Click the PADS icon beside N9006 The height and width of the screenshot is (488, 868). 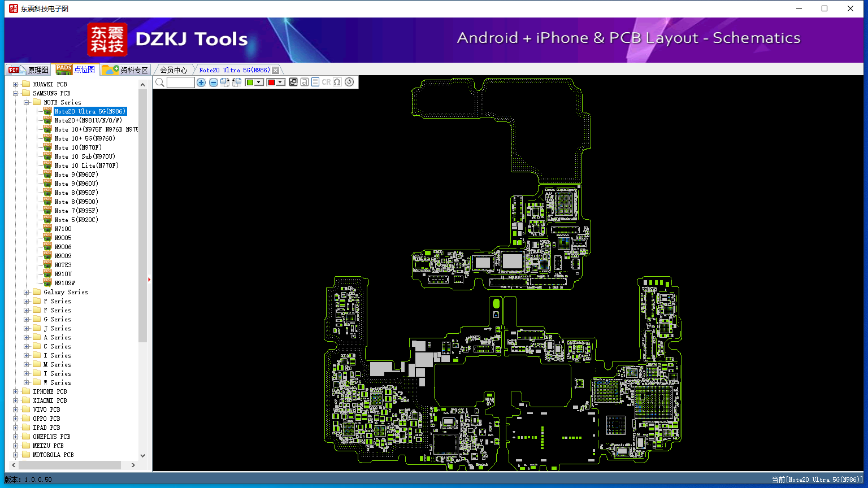[x=47, y=247]
